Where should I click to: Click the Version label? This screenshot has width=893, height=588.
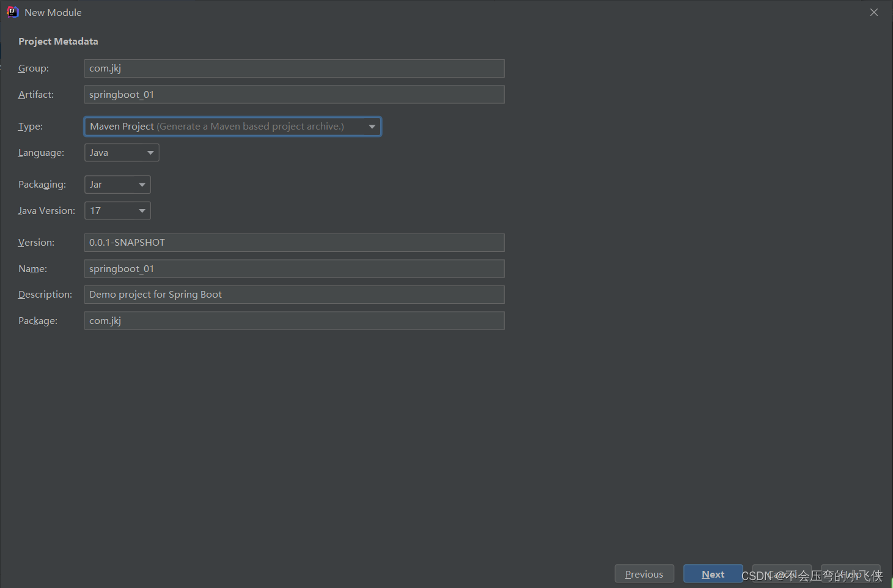[37, 243]
